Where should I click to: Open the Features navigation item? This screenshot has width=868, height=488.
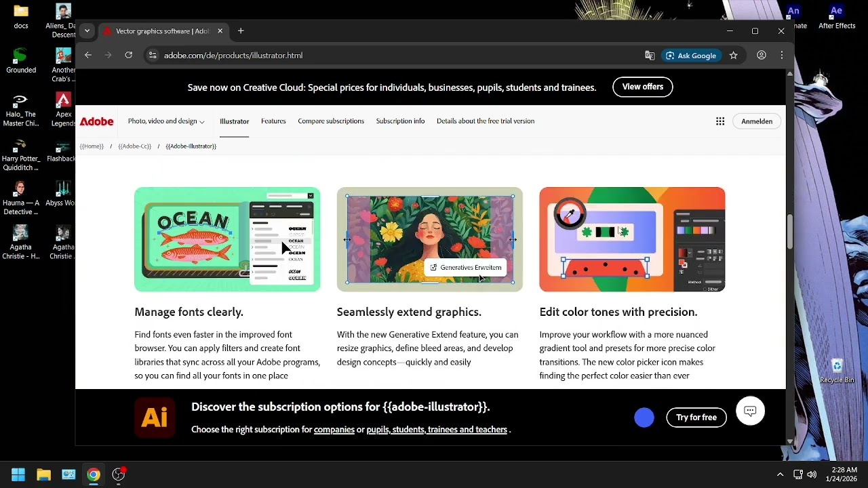pyautogui.click(x=273, y=121)
